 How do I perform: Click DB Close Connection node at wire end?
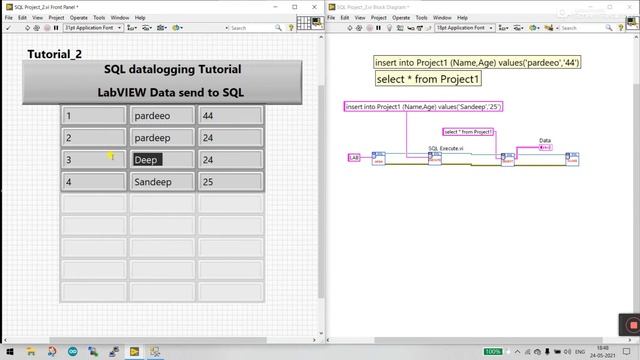(x=572, y=159)
